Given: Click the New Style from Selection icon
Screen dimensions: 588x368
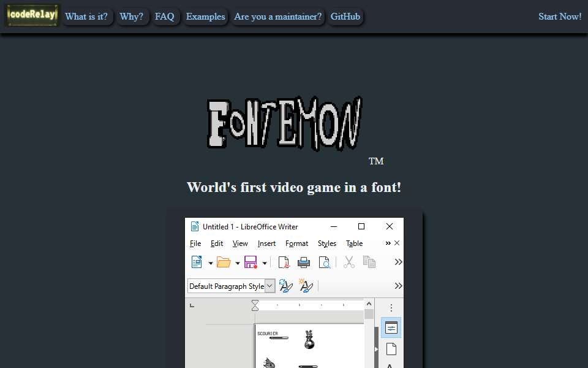Looking at the screenshot, I should tap(306, 286).
